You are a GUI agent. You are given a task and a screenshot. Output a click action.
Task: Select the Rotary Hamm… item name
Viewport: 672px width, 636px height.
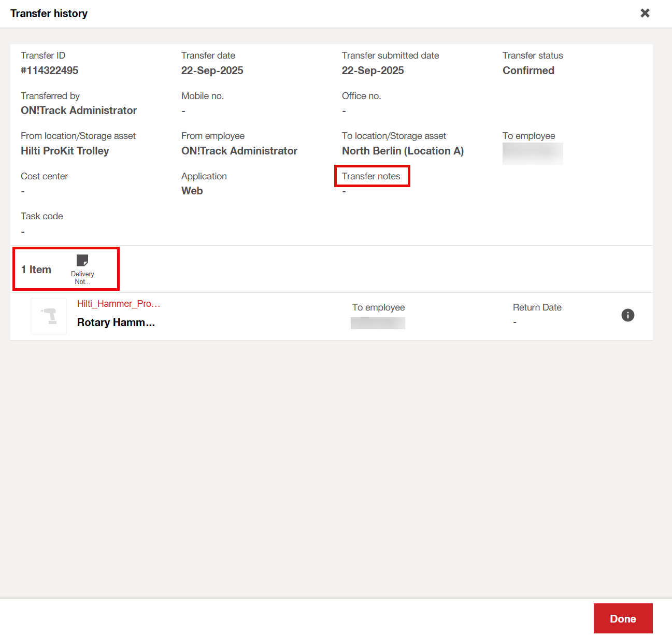pyautogui.click(x=116, y=322)
